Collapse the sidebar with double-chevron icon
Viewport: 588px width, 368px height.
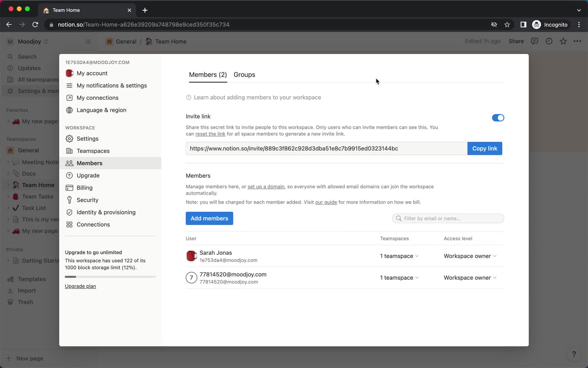(x=88, y=41)
